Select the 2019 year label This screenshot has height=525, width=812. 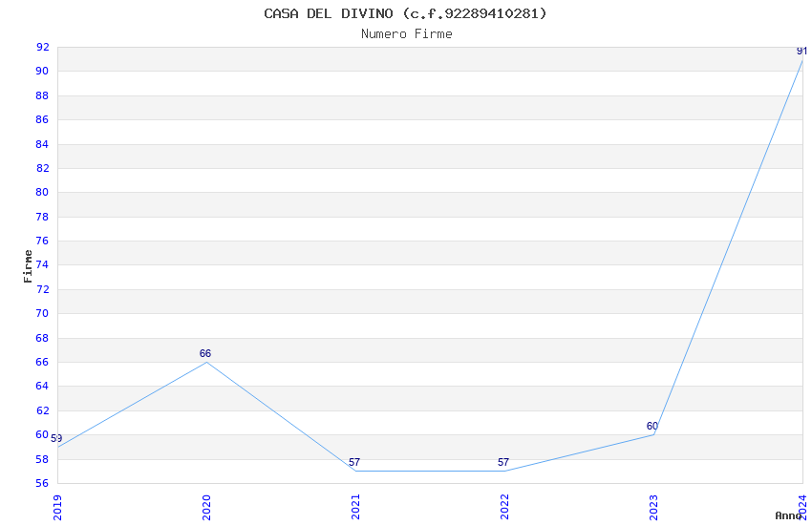[x=57, y=508]
